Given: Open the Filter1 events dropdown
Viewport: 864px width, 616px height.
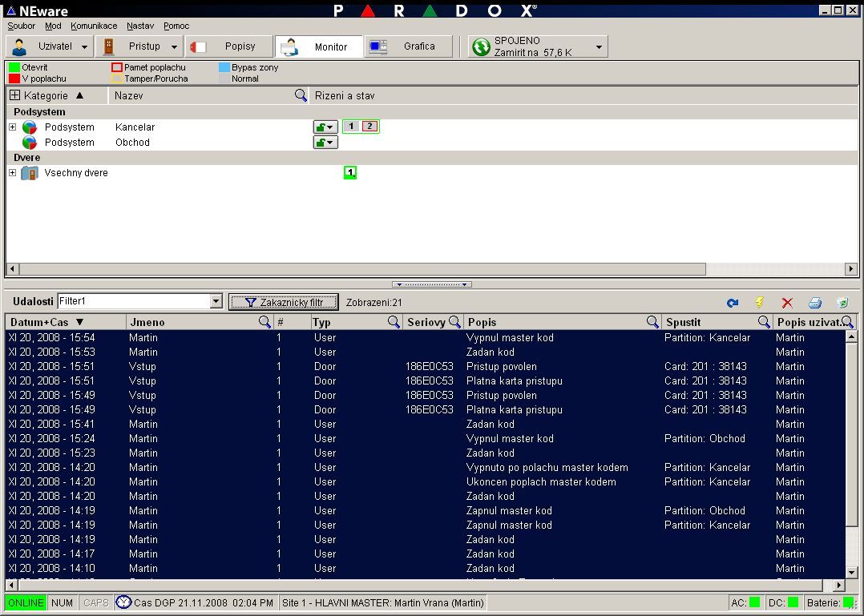Looking at the screenshot, I should [x=215, y=302].
